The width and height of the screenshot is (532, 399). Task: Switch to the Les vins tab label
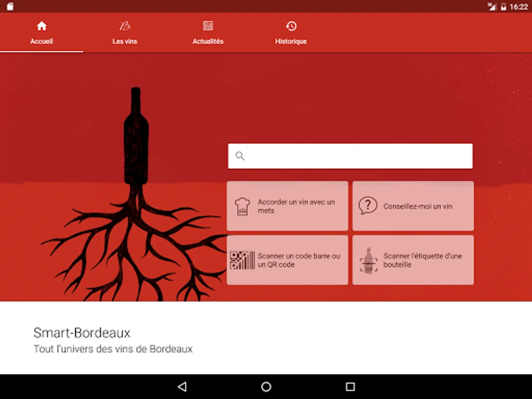tap(125, 41)
